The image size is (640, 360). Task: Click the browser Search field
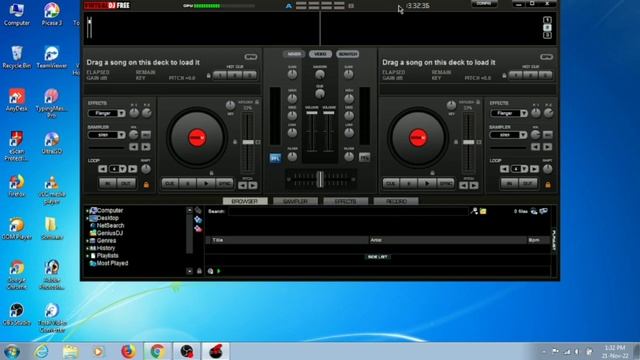click(x=348, y=211)
